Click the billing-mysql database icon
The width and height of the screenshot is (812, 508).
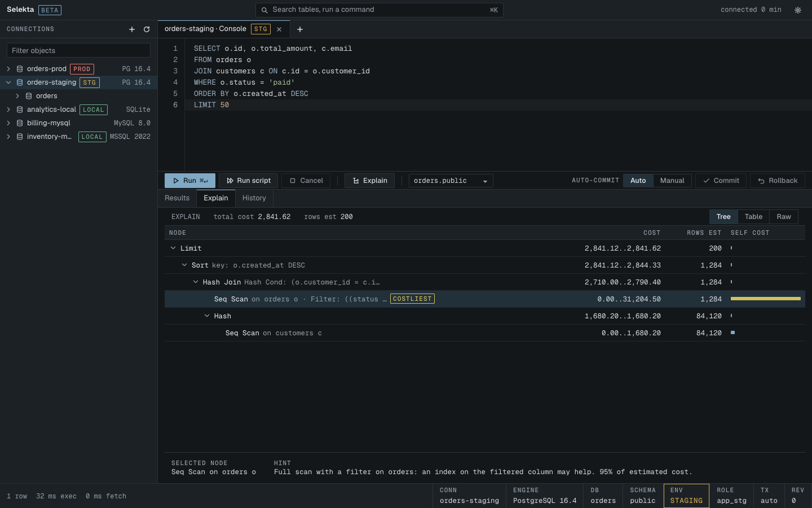click(x=20, y=123)
